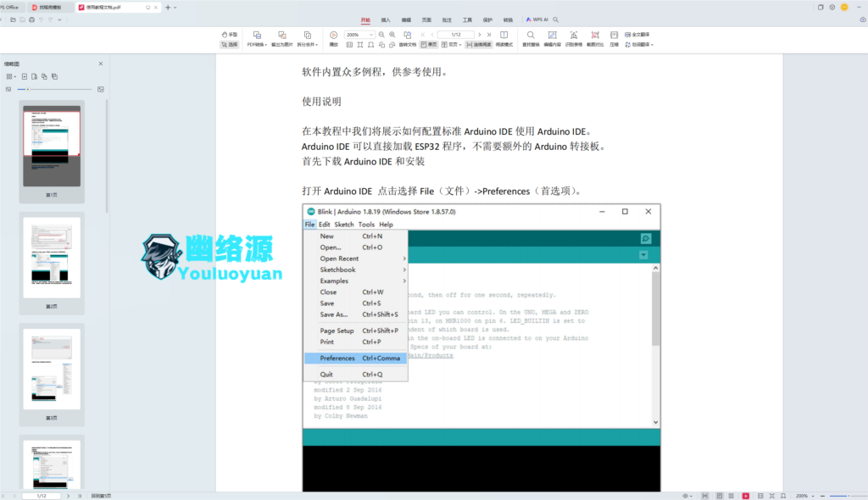Rotate the document with 旋转文档
The image size is (868, 500).
click(x=408, y=39)
